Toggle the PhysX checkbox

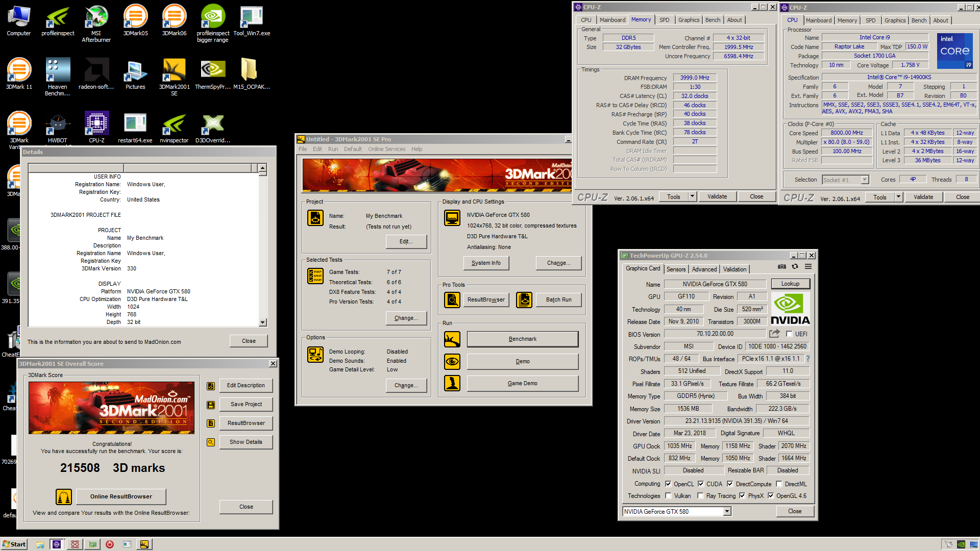tap(742, 496)
